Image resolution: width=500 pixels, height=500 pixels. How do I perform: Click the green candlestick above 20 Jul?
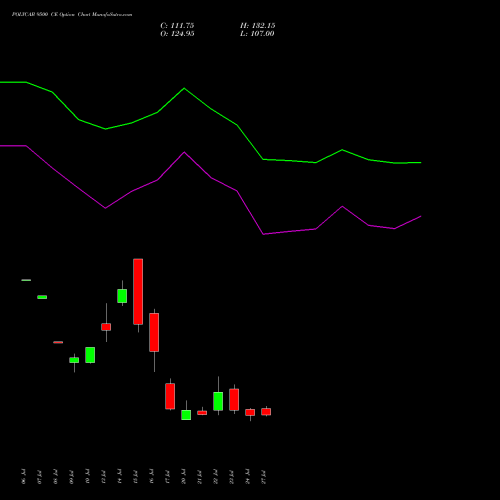(x=186, y=415)
